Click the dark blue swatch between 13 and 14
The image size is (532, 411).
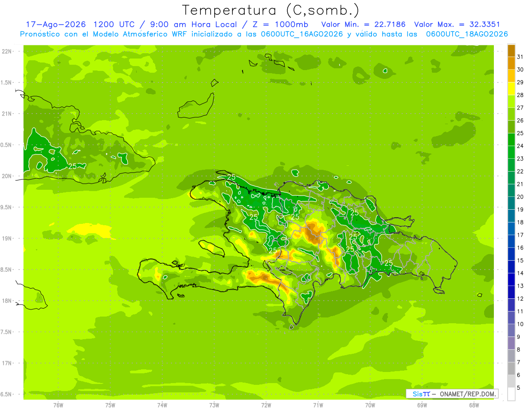(511, 280)
